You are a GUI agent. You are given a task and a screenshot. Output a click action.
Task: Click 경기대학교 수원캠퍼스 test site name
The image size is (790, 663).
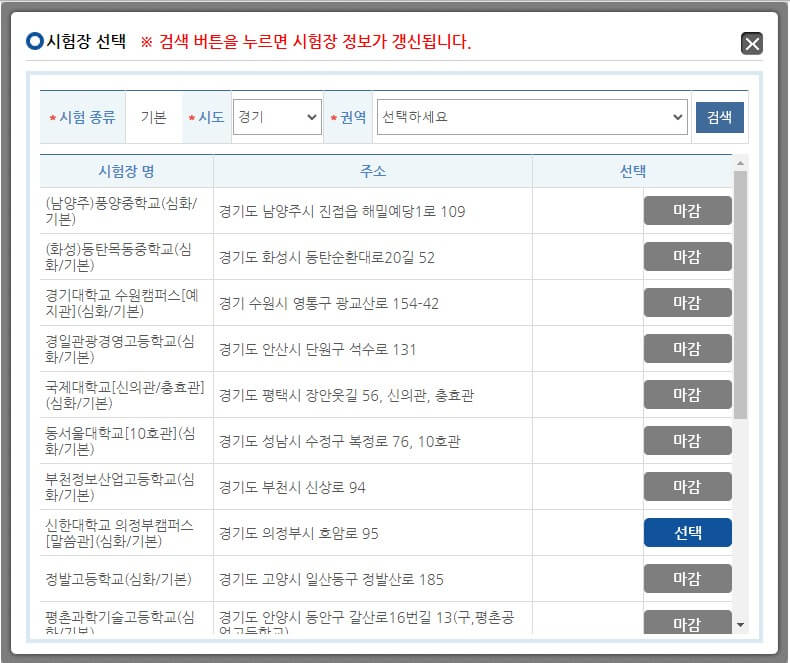point(122,303)
